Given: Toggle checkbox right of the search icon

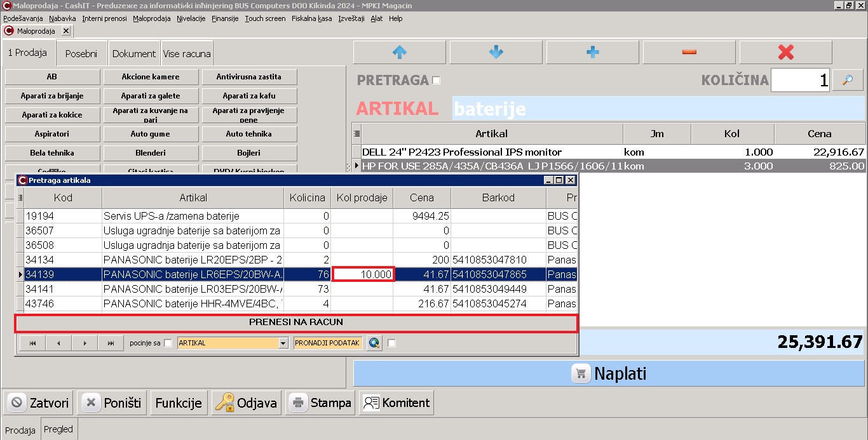Looking at the screenshot, I should pos(391,343).
